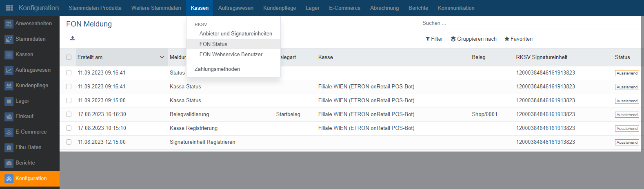Choose FON Webservice Benutzer menu entry

coord(231,55)
